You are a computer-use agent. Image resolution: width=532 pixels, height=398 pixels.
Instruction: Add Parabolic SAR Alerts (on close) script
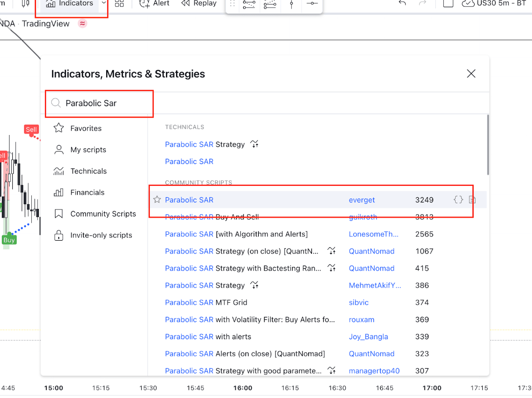click(x=245, y=354)
